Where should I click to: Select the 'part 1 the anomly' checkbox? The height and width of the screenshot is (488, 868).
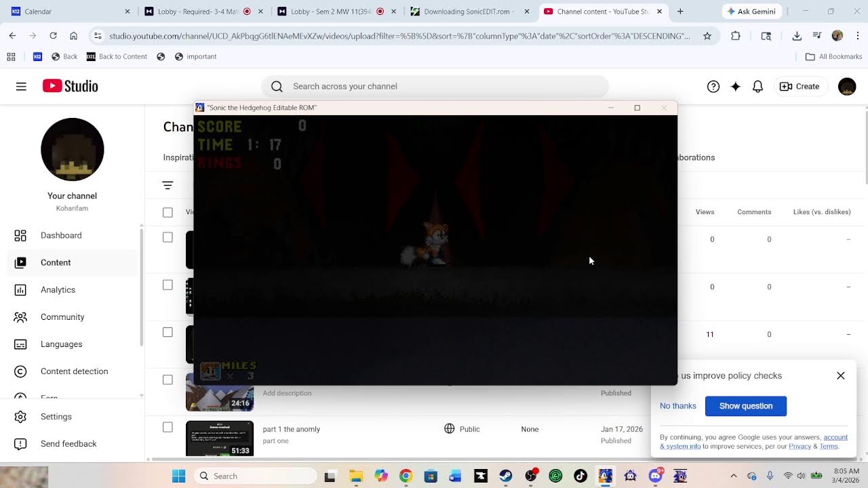coord(167,427)
